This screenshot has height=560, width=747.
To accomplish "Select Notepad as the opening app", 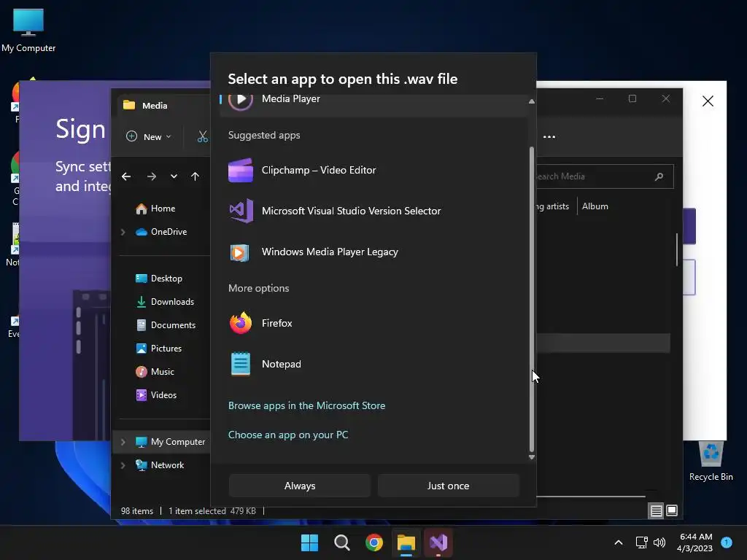I will point(374,365).
